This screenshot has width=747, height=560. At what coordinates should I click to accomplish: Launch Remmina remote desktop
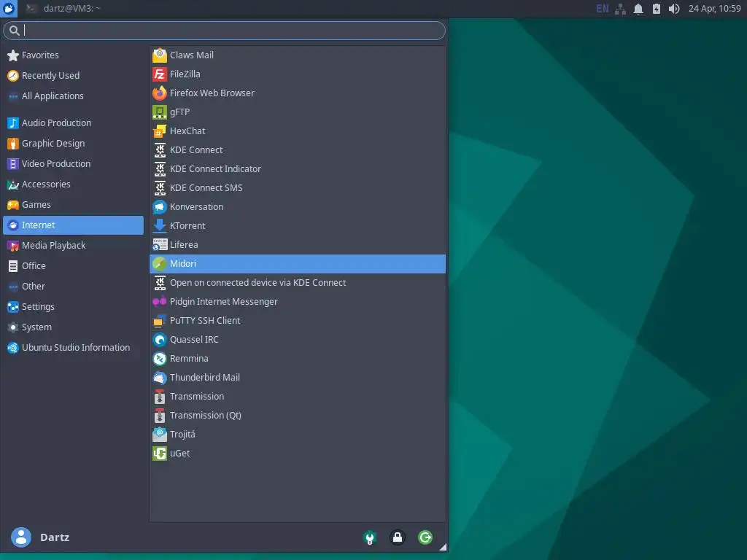pyautogui.click(x=298, y=359)
